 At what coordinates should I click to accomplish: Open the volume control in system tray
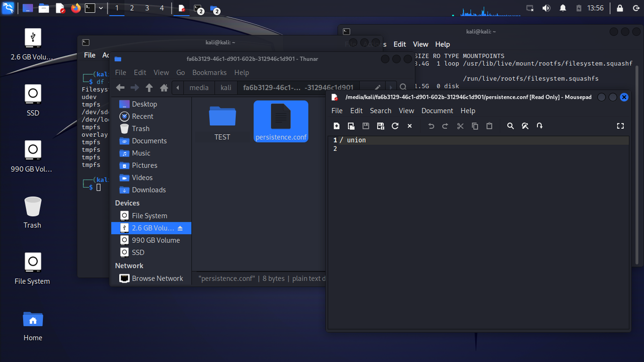point(546,8)
